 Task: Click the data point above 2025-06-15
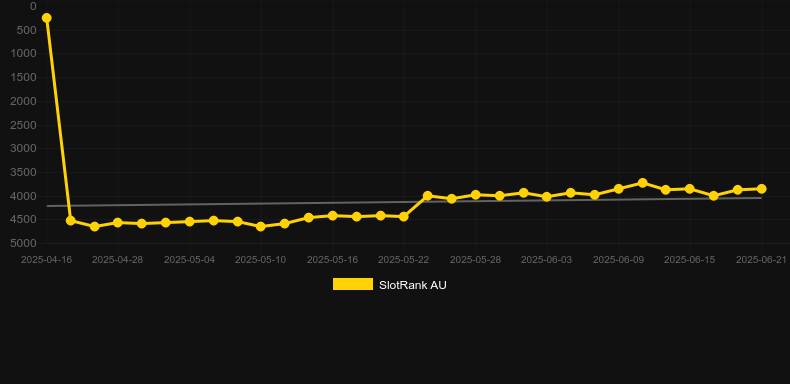pos(690,188)
